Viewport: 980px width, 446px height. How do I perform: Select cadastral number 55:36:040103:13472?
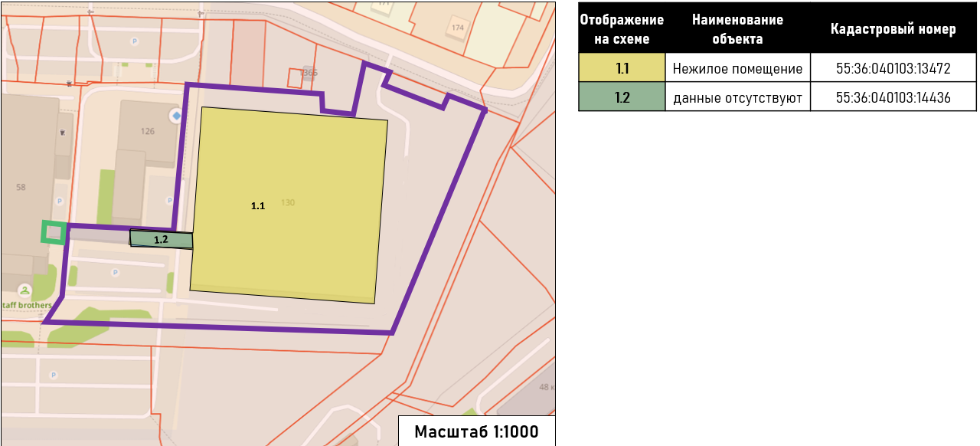tap(893, 69)
